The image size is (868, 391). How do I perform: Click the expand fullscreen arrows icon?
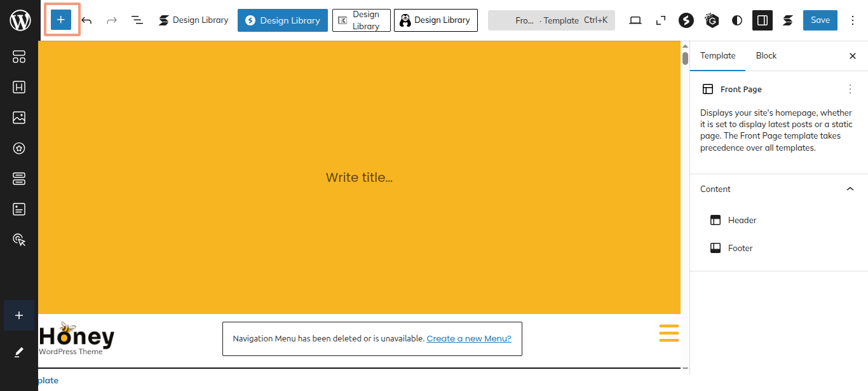[x=661, y=20]
